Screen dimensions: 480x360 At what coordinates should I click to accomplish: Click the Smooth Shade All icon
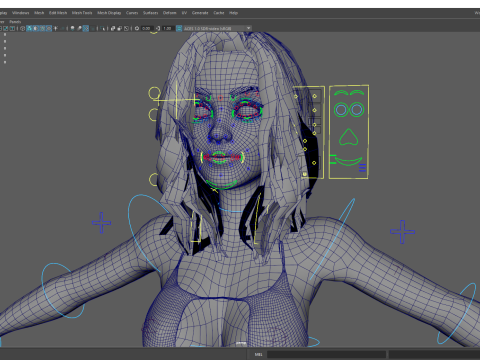coord(29,28)
